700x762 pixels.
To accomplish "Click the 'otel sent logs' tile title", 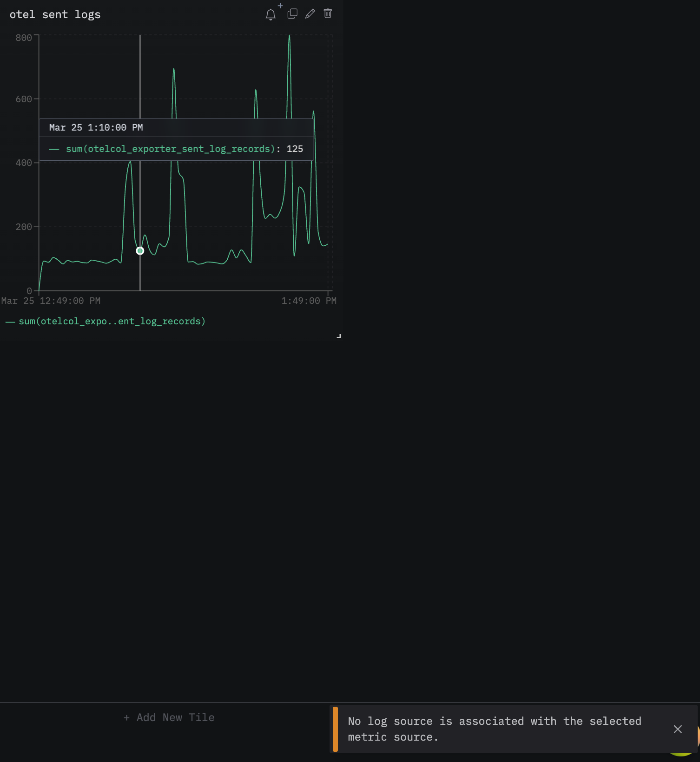I will 55,14.
